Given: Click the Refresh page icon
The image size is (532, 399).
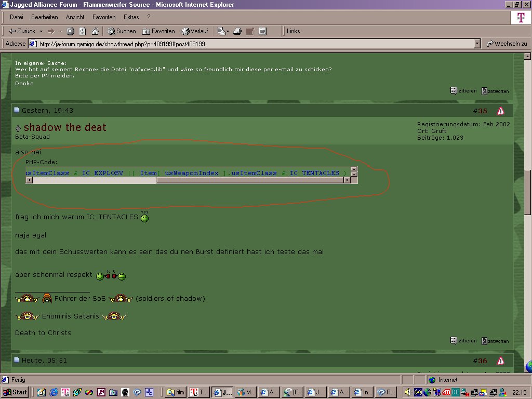Looking at the screenshot, I should (x=82, y=31).
